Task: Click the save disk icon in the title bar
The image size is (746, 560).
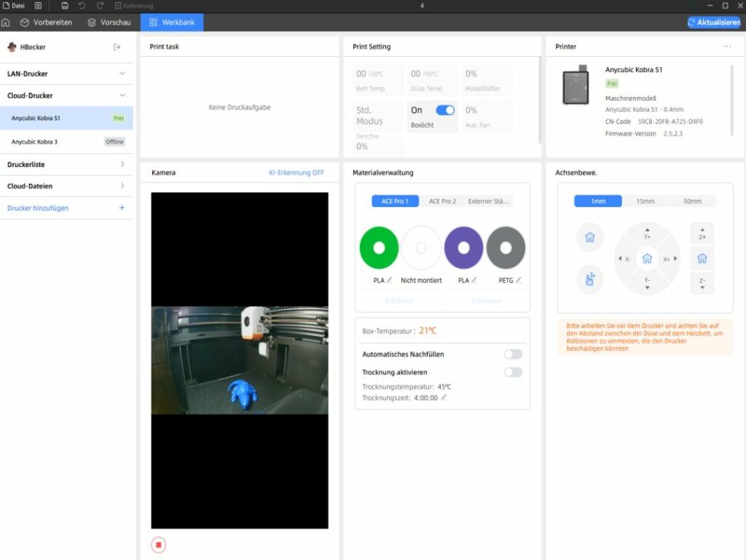Action: pyautogui.click(x=65, y=5)
